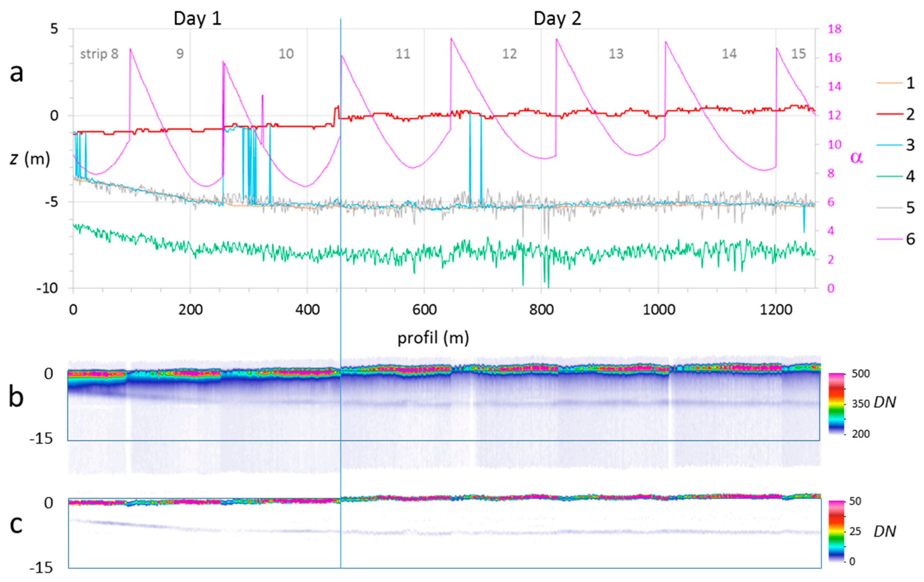Click colorbar value 350
Screen dimensions: 924x582
[x=860, y=404]
